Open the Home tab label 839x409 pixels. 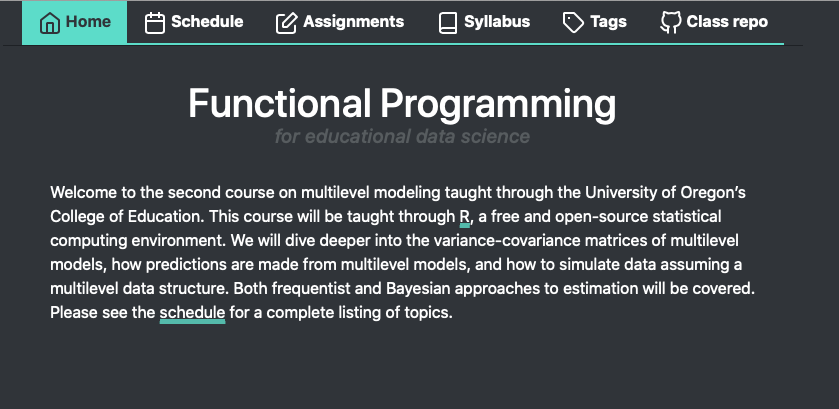coord(88,22)
